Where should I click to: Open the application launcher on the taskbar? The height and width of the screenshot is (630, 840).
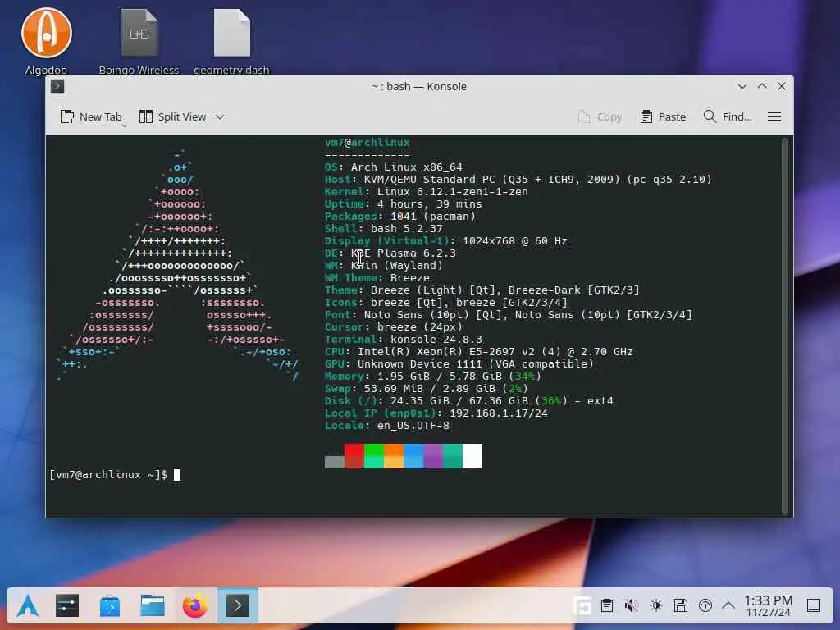coord(27,606)
